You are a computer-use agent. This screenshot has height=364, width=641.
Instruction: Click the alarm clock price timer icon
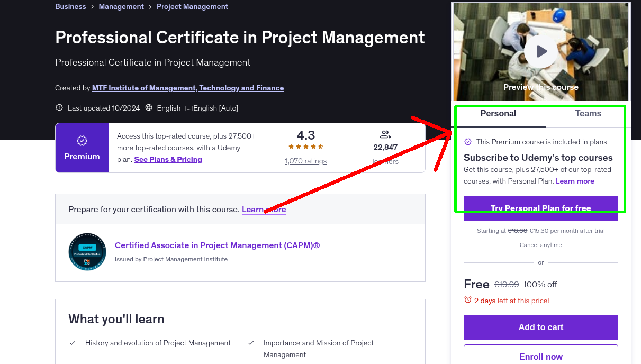(x=468, y=300)
